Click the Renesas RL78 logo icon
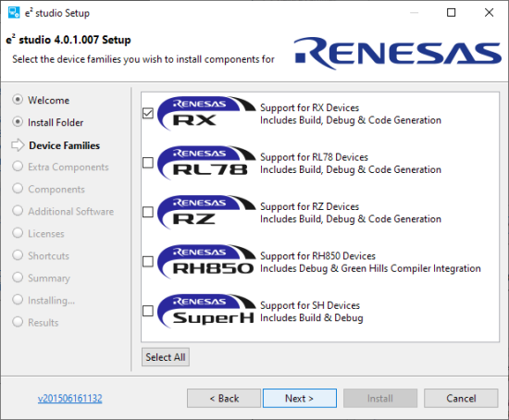Viewport: 509px width, 420px height. coord(206,163)
